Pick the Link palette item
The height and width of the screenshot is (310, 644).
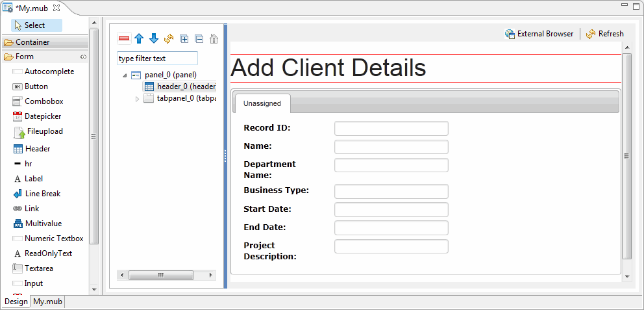26,209
